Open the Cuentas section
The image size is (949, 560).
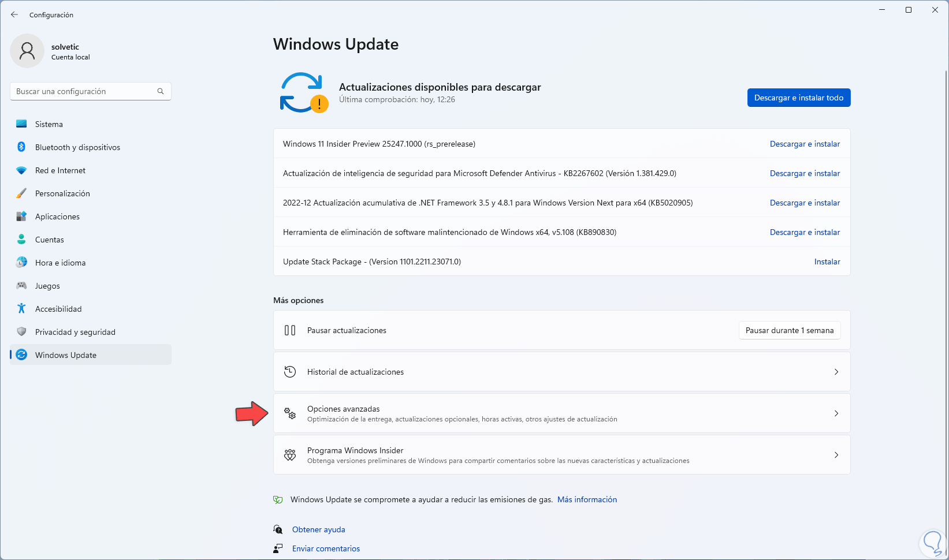pyautogui.click(x=50, y=240)
